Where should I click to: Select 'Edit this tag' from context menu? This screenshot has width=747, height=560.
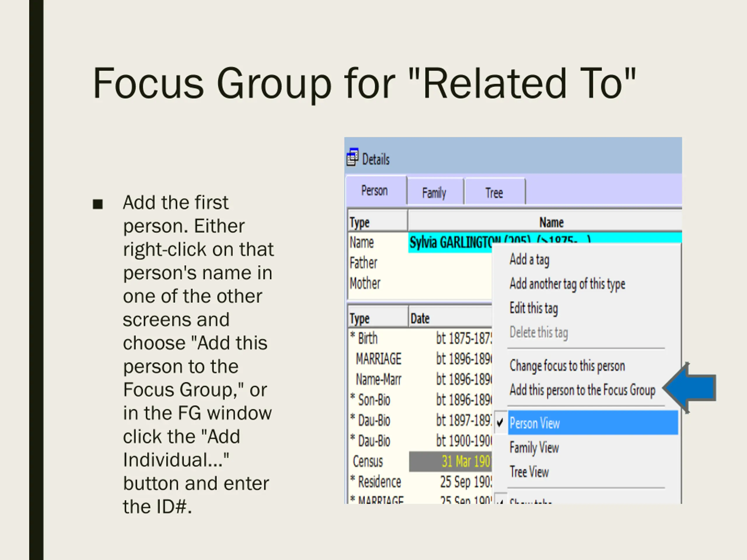[534, 308]
